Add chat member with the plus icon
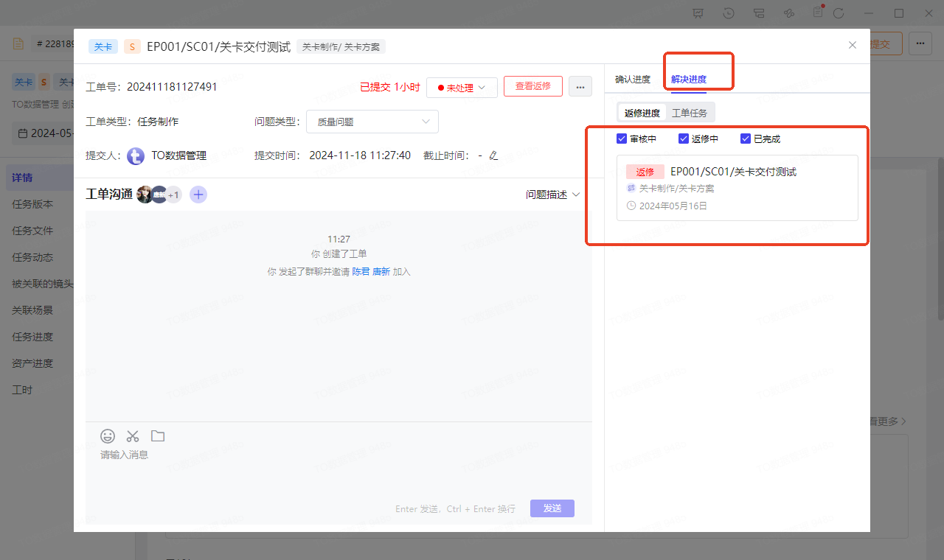This screenshot has height=560, width=944. point(198,195)
